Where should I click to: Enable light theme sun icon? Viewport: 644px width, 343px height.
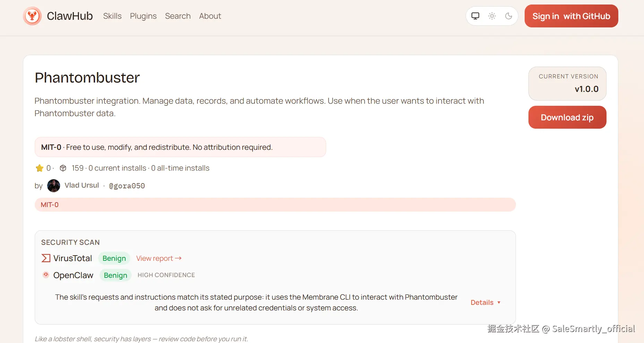coord(492,16)
